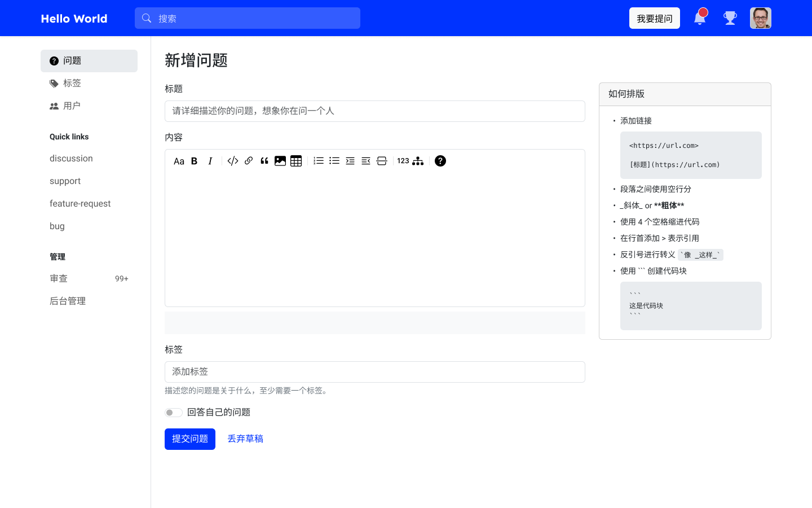Click the search magnifier icon
Viewport: 812px width, 508px height.
147,18
